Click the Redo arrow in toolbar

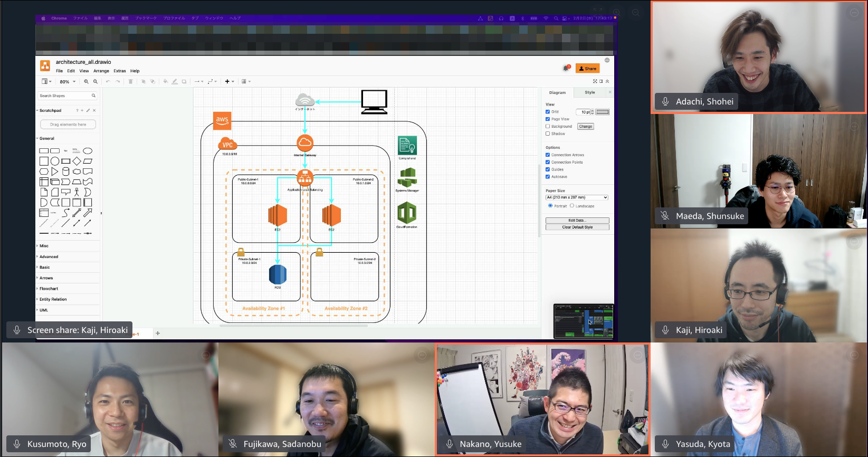[118, 81]
